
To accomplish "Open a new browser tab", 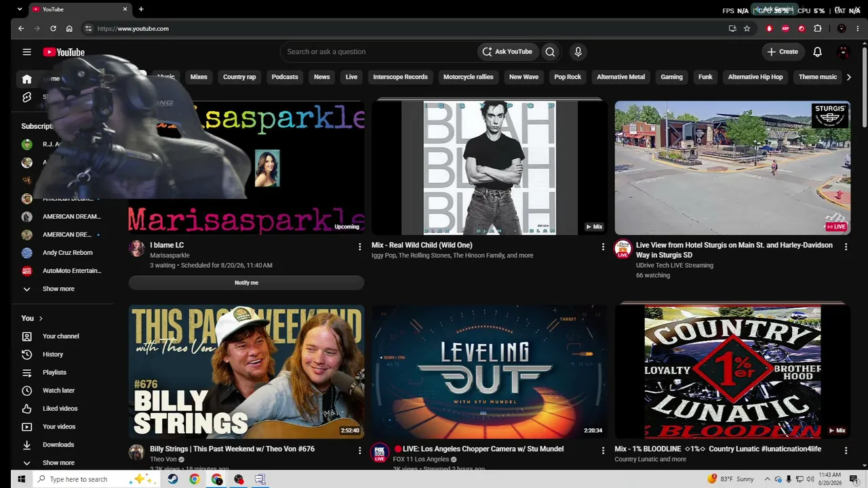I will click(x=141, y=9).
